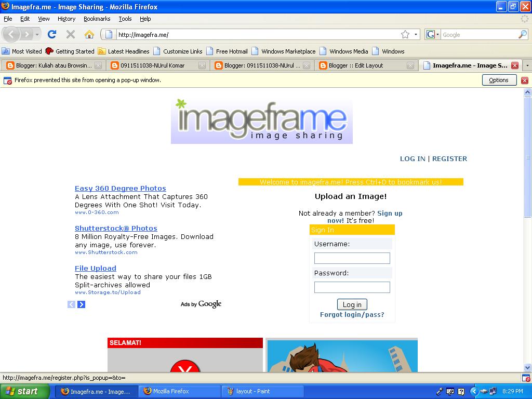This screenshot has height=399, width=532.
Task: Open the Shutterstock Photos ad link
Action: 116,229
